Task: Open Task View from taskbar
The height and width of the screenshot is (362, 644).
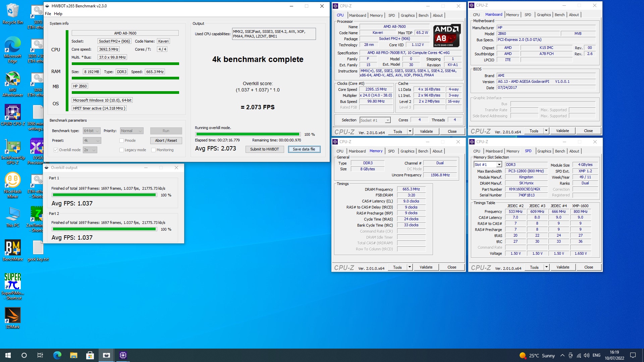Action: [x=40, y=355]
